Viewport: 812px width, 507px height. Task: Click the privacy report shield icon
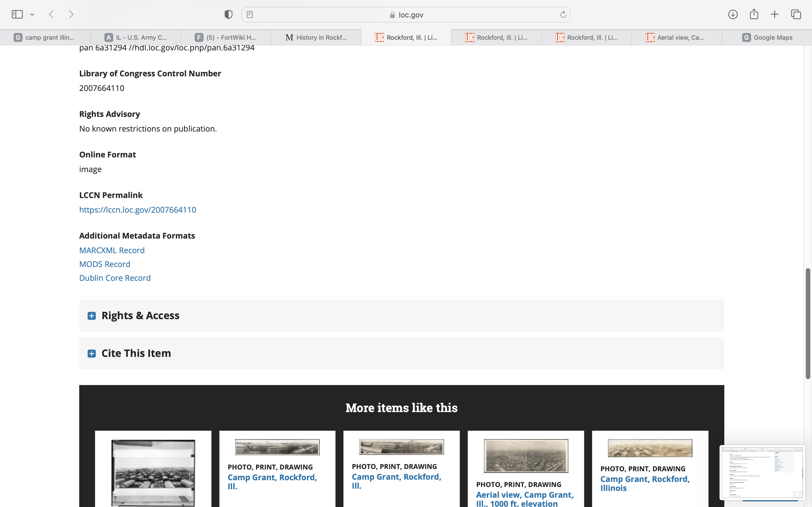[228, 14]
